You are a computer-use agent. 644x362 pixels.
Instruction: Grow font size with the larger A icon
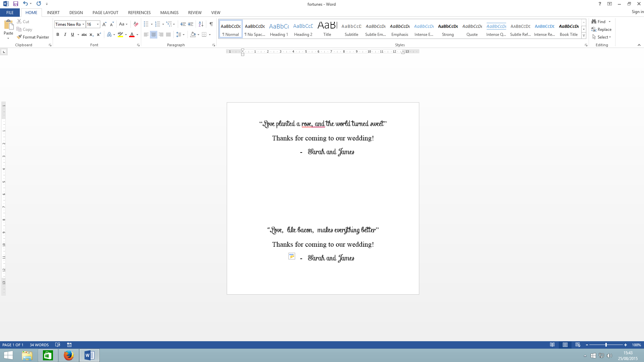click(104, 24)
